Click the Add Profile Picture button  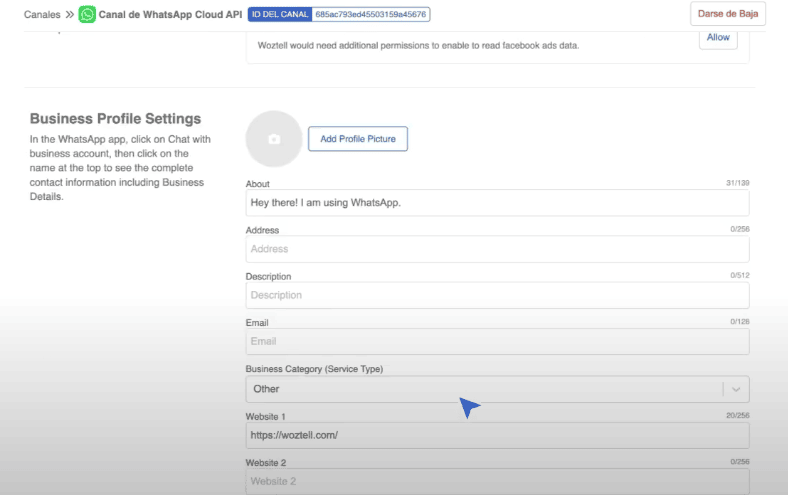358,139
